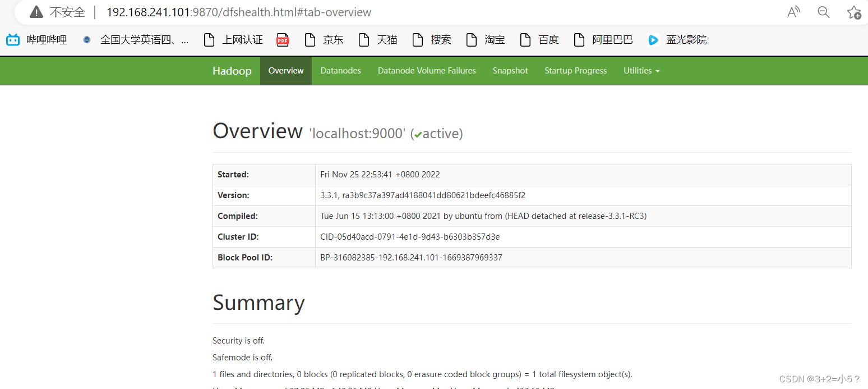Image resolution: width=868 pixels, height=389 pixels.
Task: Click the Compiled: label cell
Action: pos(264,216)
